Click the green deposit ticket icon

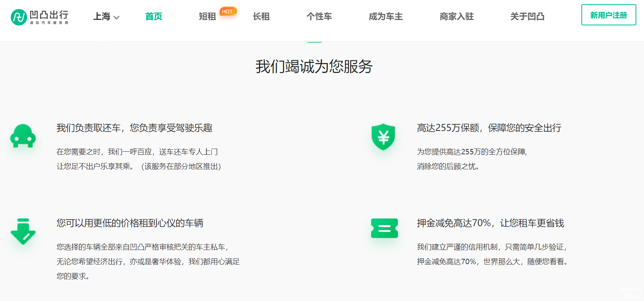[384, 228]
